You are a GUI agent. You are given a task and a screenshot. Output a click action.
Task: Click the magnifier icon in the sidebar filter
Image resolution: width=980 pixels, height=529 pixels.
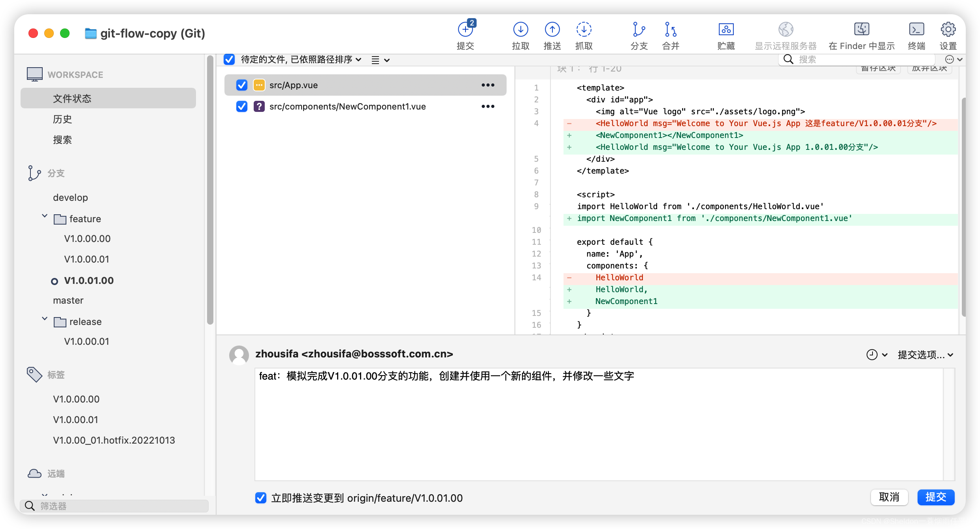tap(30, 506)
